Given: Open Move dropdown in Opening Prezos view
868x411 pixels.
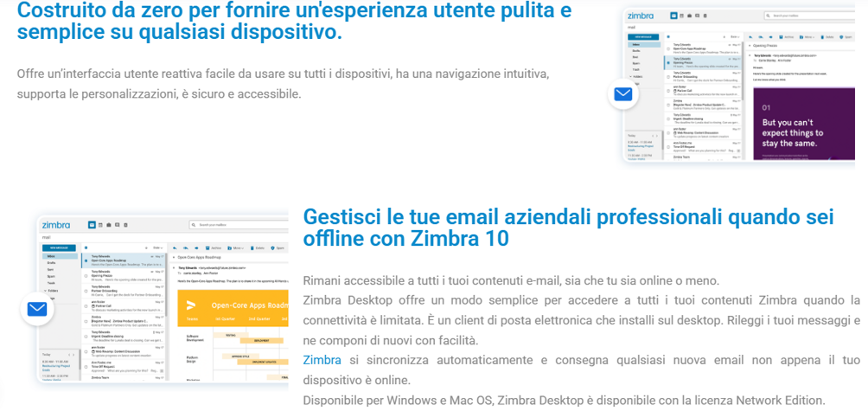Looking at the screenshot, I should coord(807,37).
